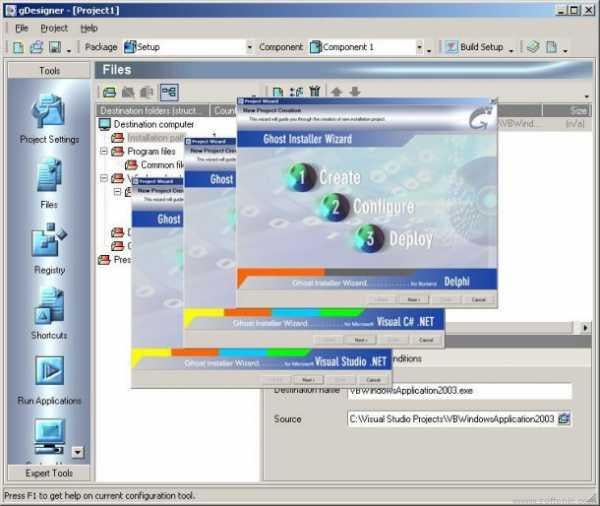Open the Files toolbar overflow arrow
The image size is (600, 506).
point(587,96)
